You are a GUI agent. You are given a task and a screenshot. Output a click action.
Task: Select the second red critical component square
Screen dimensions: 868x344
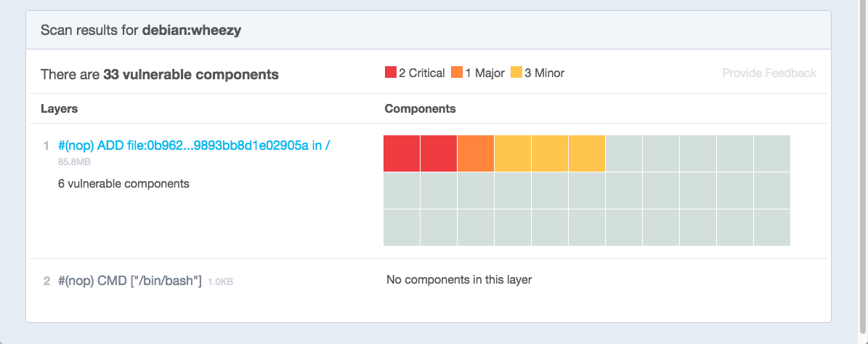(439, 153)
